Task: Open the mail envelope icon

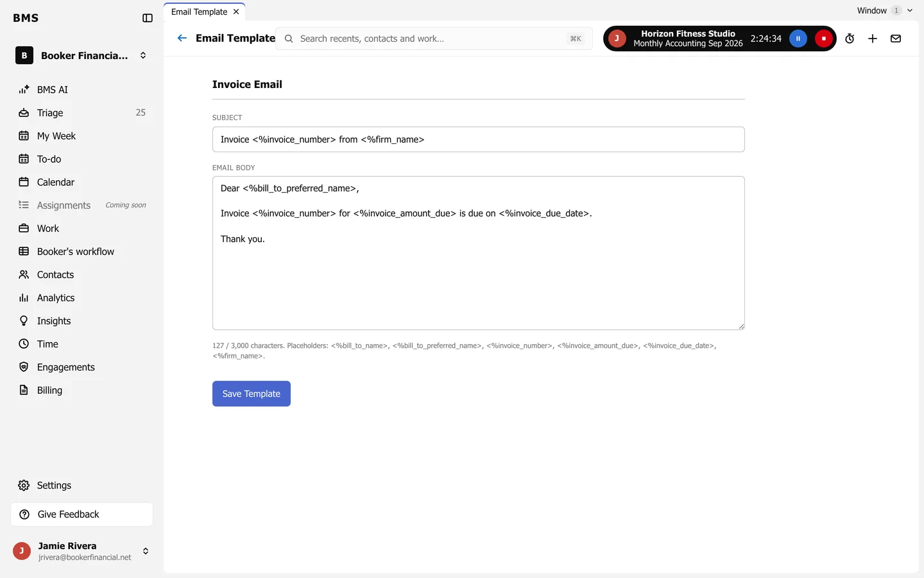Action: (896, 39)
